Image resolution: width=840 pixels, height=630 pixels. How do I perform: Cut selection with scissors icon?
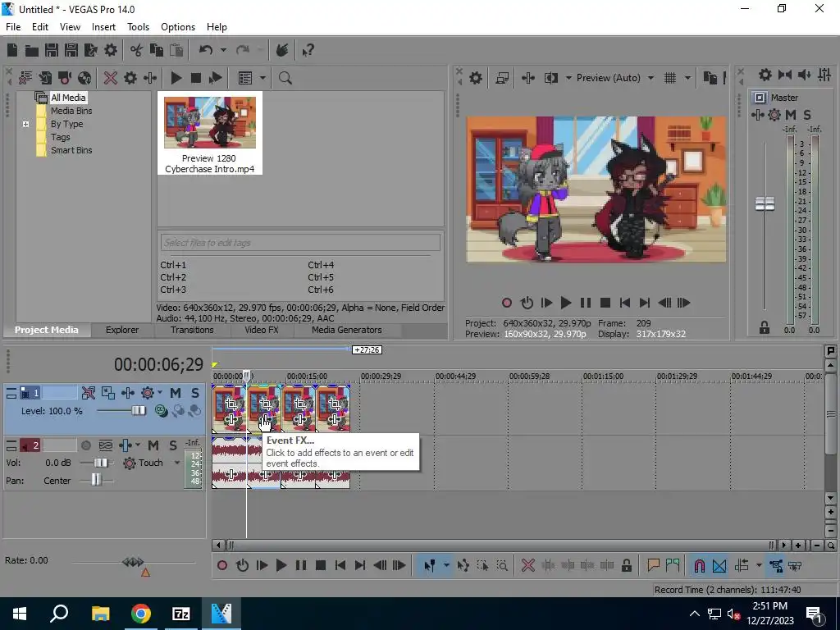[137, 50]
